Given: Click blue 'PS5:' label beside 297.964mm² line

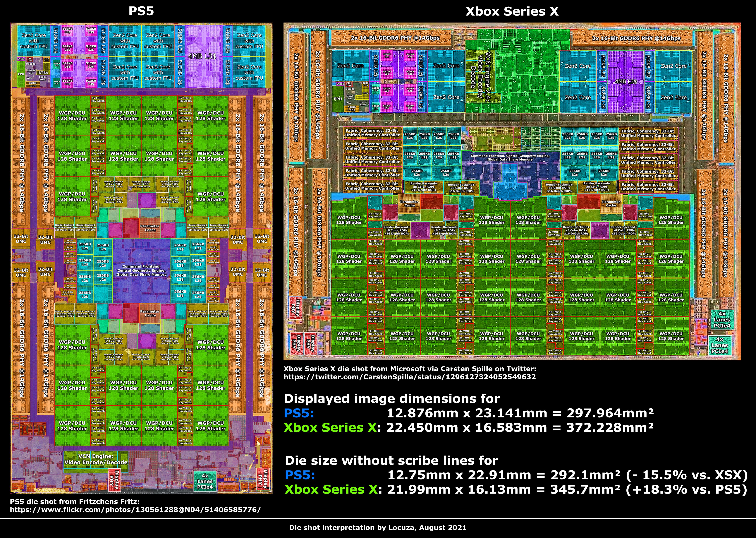Looking at the screenshot, I should tap(299, 413).
